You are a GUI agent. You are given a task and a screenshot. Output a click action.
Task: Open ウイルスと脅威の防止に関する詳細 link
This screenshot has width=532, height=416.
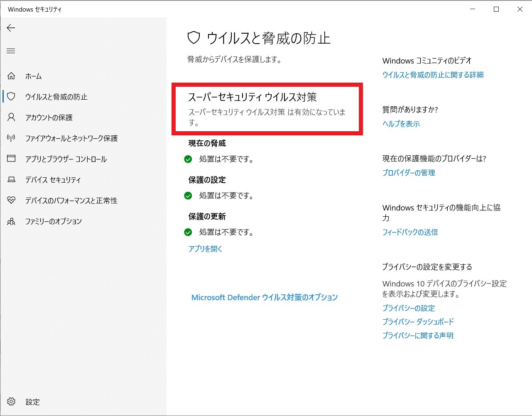click(x=433, y=75)
